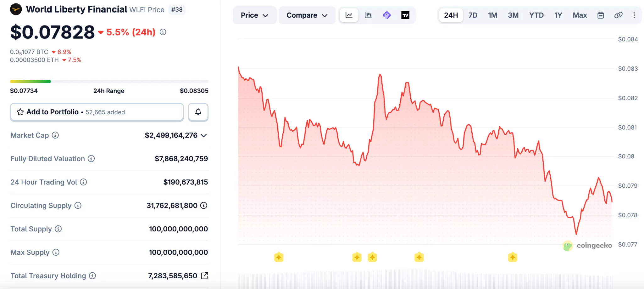Screen dimensions: 644x289
Task: Switch to the candlestick chart icon
Action: coord(368,15)
